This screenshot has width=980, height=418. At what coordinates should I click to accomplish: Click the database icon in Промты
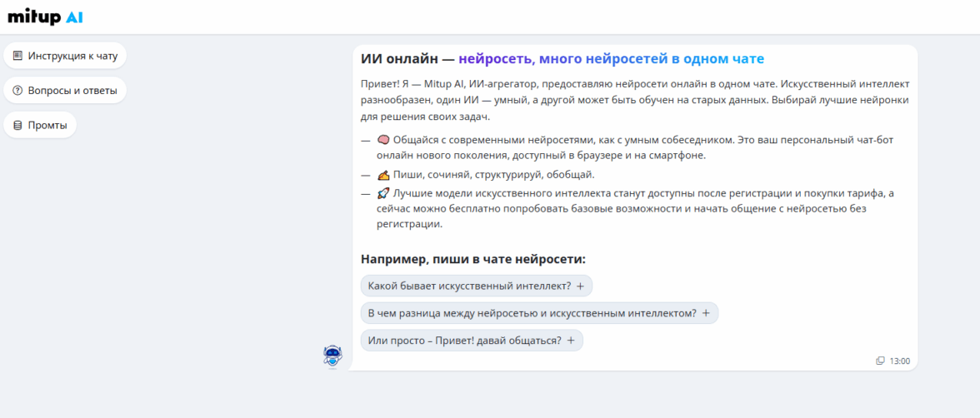[17, 125]
